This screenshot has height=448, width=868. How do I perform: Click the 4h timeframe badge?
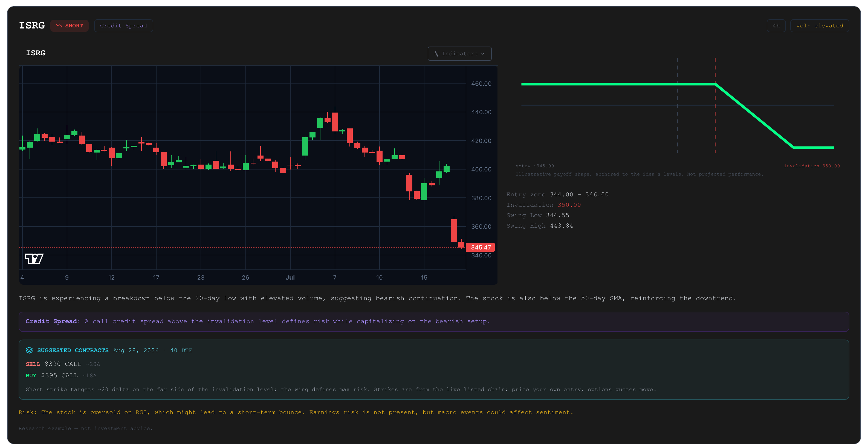tap(776, 26)
